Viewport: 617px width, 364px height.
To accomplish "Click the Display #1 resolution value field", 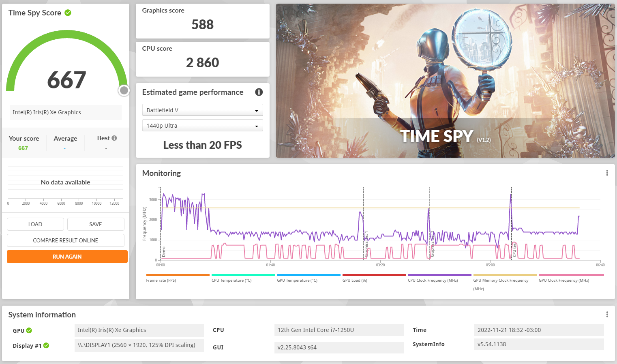I will (x=139, y=345).
